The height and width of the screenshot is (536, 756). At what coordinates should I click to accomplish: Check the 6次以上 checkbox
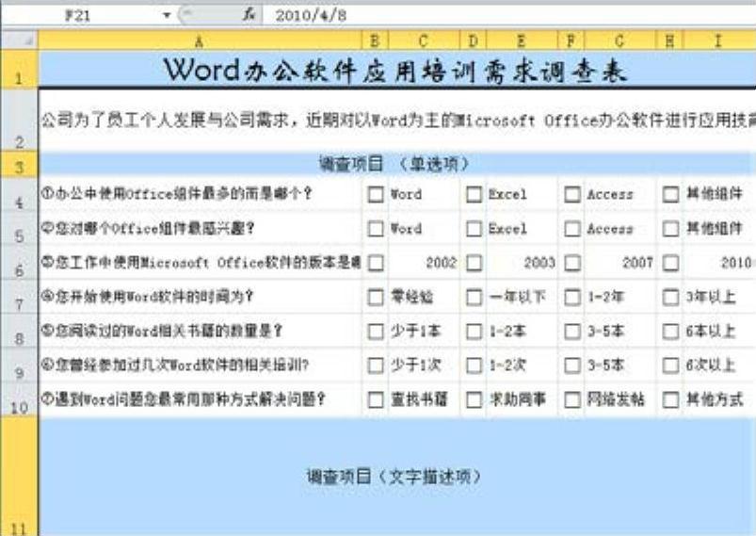pyautogui.click(x=670, y=365)
